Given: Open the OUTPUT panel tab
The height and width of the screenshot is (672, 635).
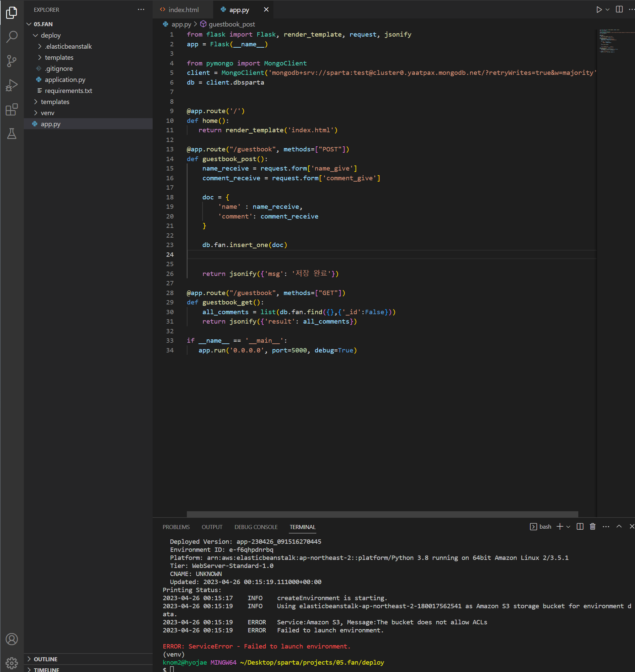Looking at the screenshot, I should (x=212, y=527).
